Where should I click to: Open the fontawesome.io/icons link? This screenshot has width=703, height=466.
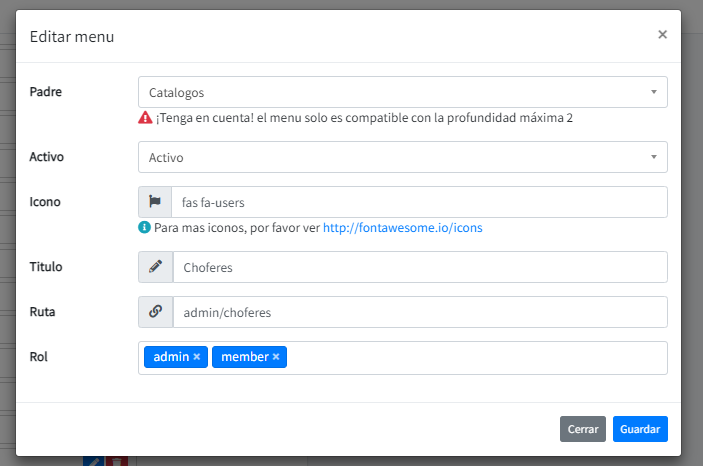tap(402, 228)
